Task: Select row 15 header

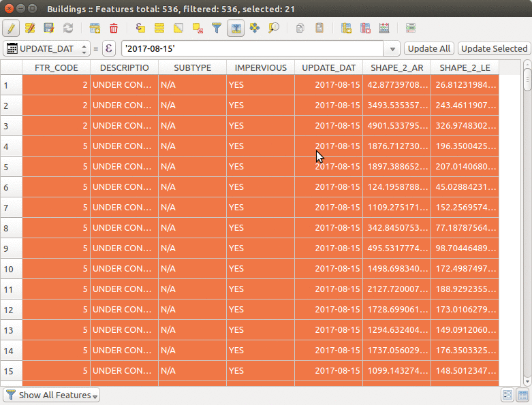Action: 11,371
